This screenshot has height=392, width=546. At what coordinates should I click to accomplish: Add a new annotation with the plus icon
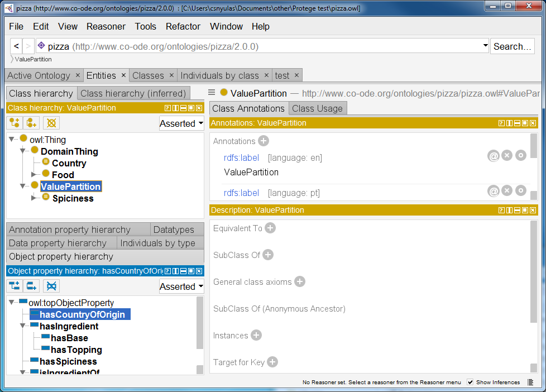click(x=264, y=141)
